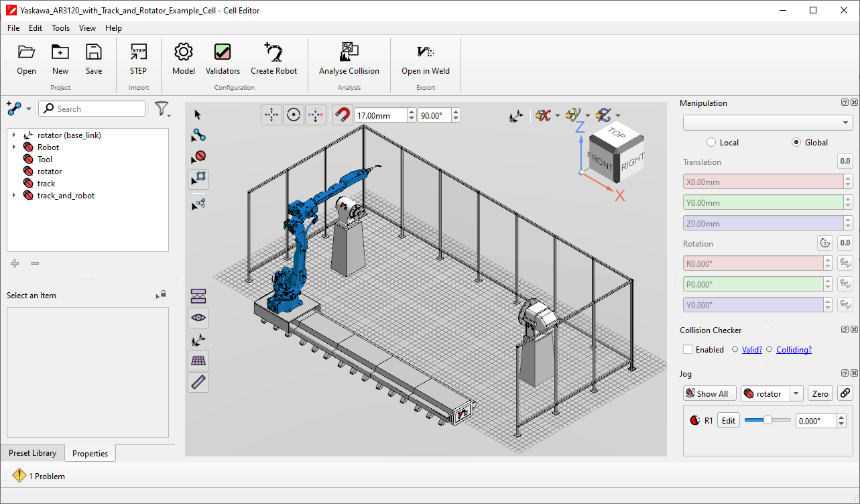
Task: Click the tree Search field
Action: 92,109
